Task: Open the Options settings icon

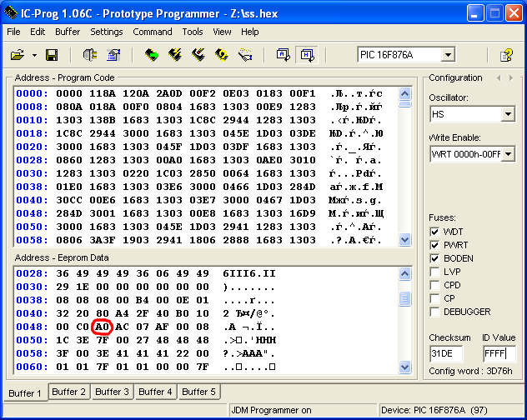Action: point(113,55)
